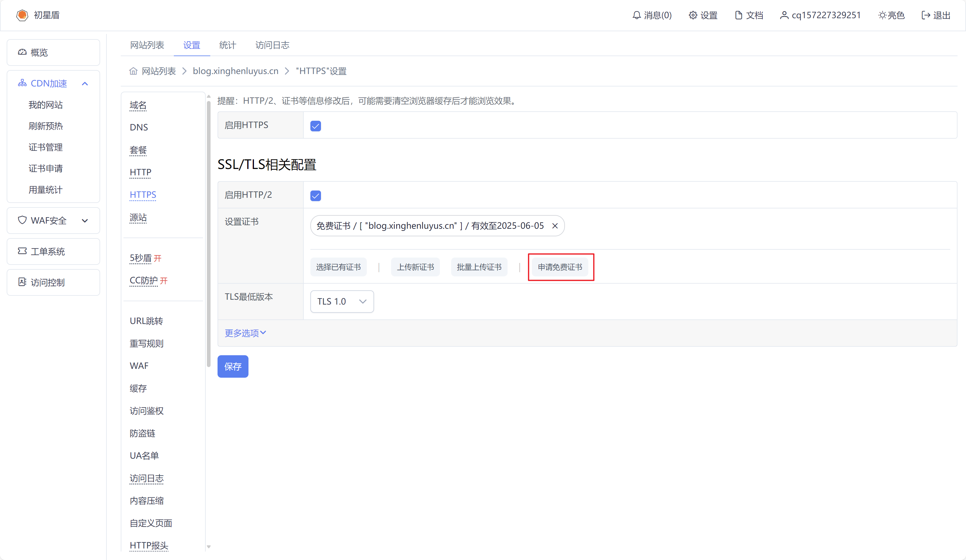Click the 申请免费证书 button
The height and width of the screenshot is (560, 966).
pyautogui.click(x=560, y=267)
